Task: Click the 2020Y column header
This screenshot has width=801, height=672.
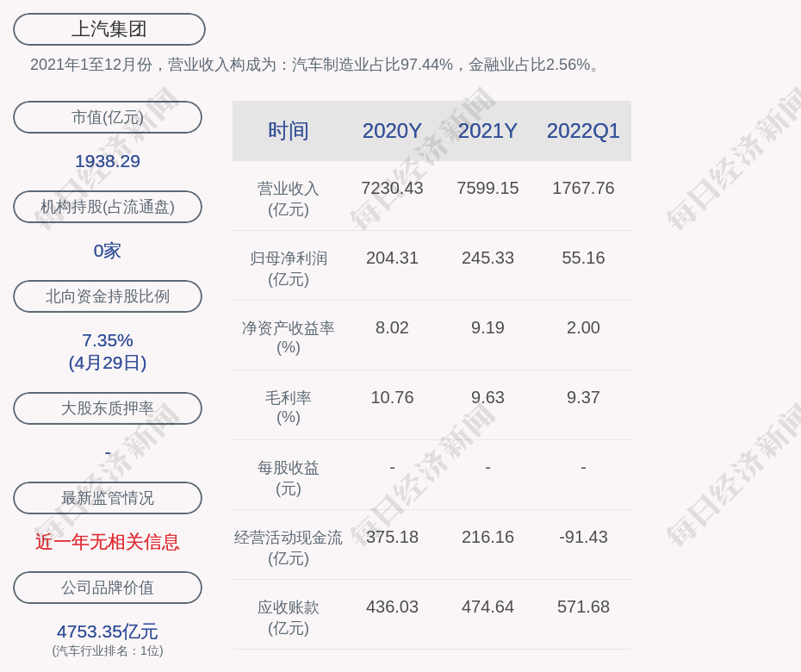Action: pyautogui.click(x=392, y=131)
